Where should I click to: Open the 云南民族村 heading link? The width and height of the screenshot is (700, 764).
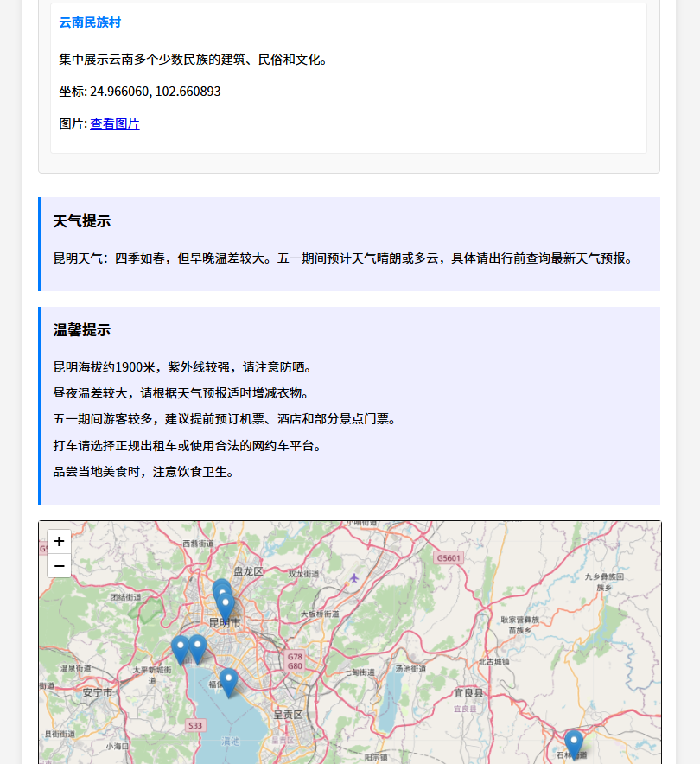(90, 22)
